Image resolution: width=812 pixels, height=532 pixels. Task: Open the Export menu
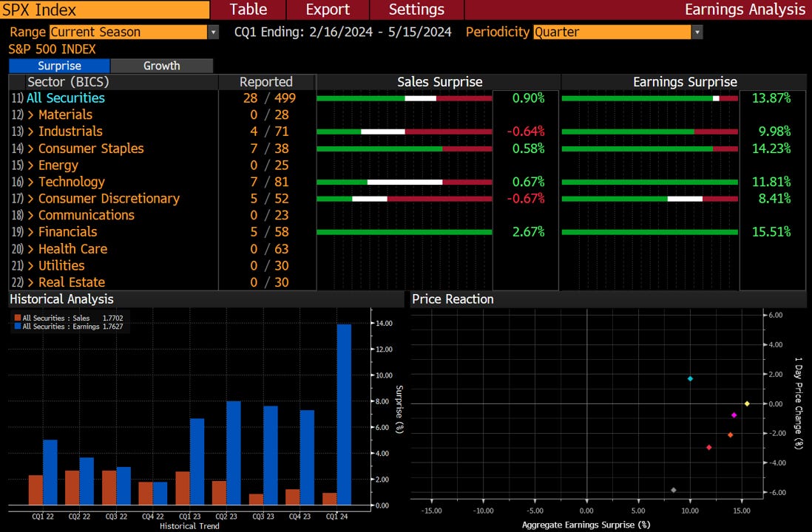328,10
